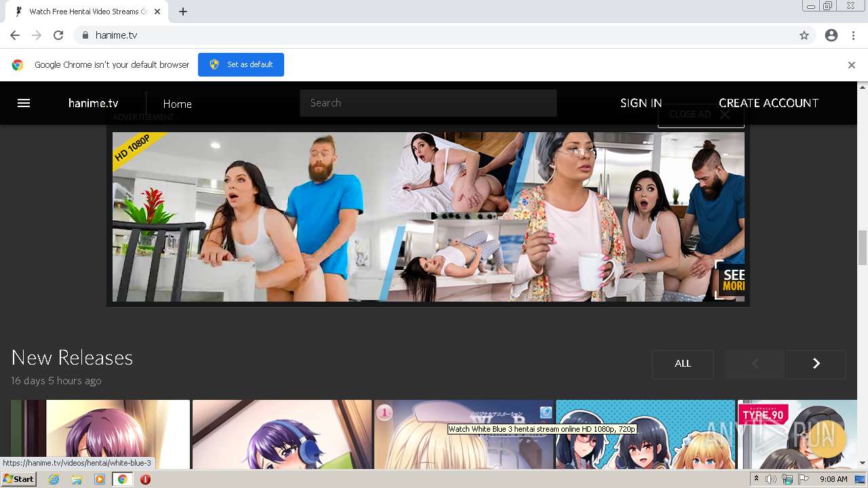The height and width of the screenshot is (488, 868).
Task: Click the hanime.tv site logo
Action: pyautogui.click(x=94, y=103)
